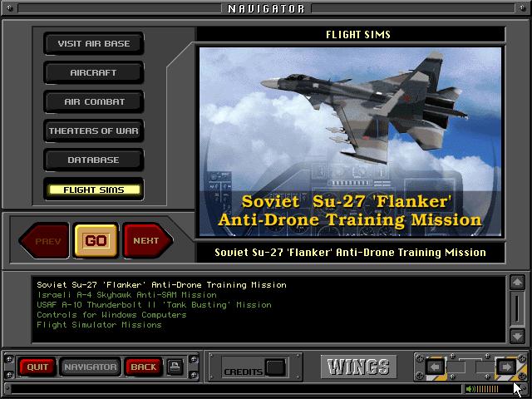Click the red PREV arrow button
Image resolution: width=532 pixels, height=399 pixels.
44,241
